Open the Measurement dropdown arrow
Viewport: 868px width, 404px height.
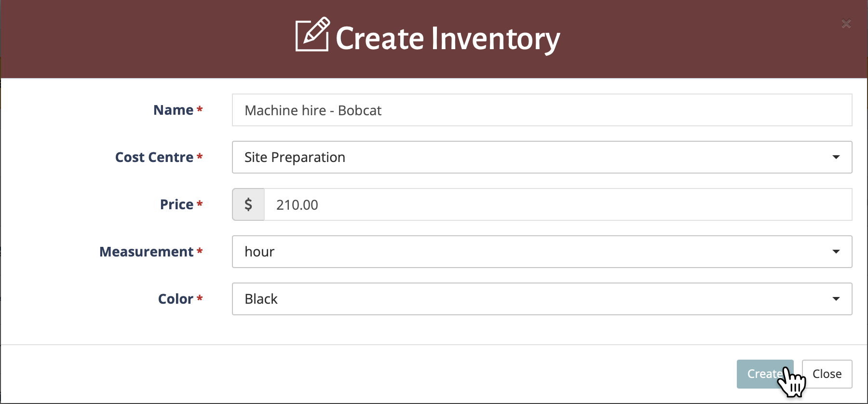tap(836, 252)
